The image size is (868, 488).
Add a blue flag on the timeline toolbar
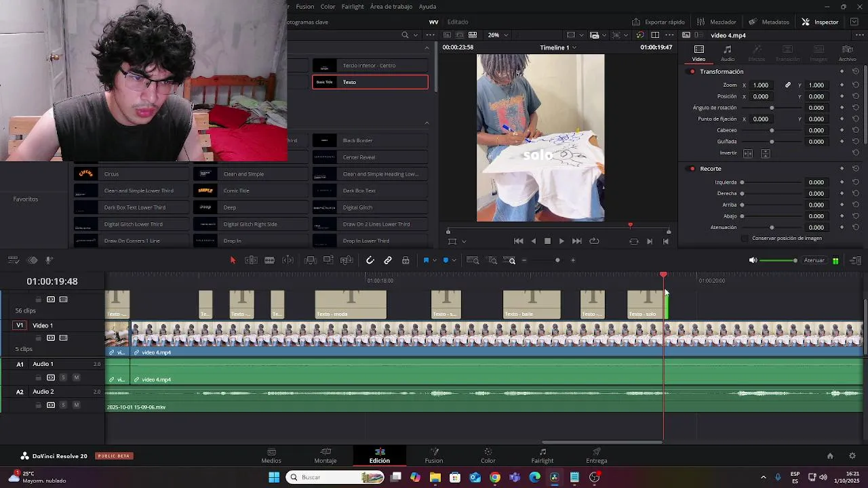426,260
